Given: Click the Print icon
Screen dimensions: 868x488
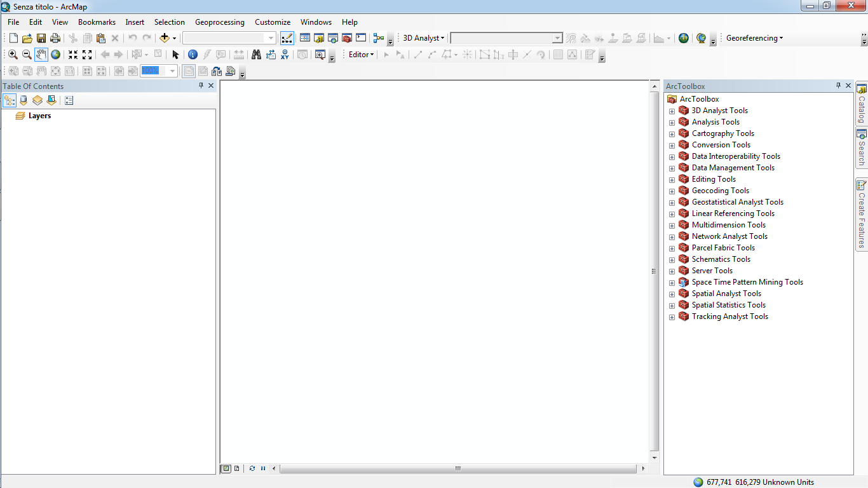Looking at the screenshot, I should point(55,38).
